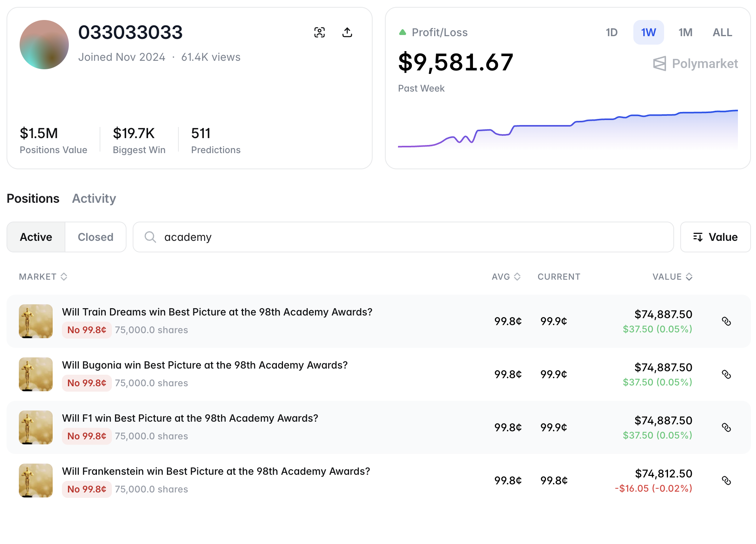Copy link for Bugonia position

click(x=726, y=374)
